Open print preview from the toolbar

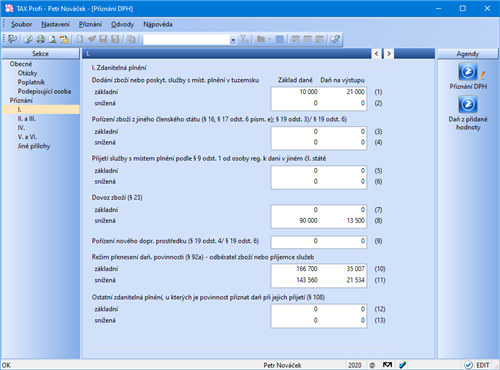click(x=52, y=39)
